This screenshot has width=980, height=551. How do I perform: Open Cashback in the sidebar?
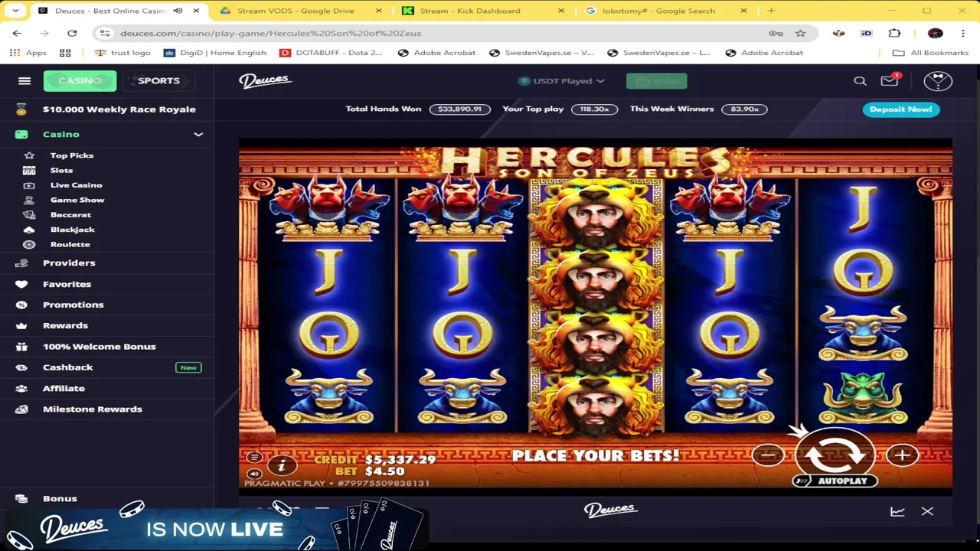67,367
